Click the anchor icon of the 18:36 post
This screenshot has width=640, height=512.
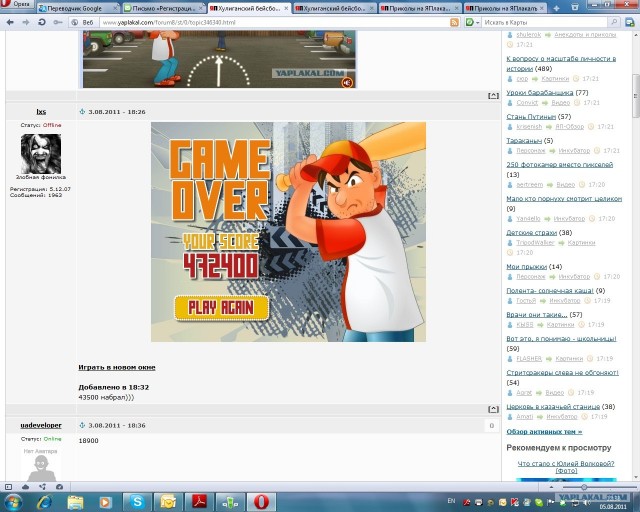pyautogui.click(x=82, y=425)
